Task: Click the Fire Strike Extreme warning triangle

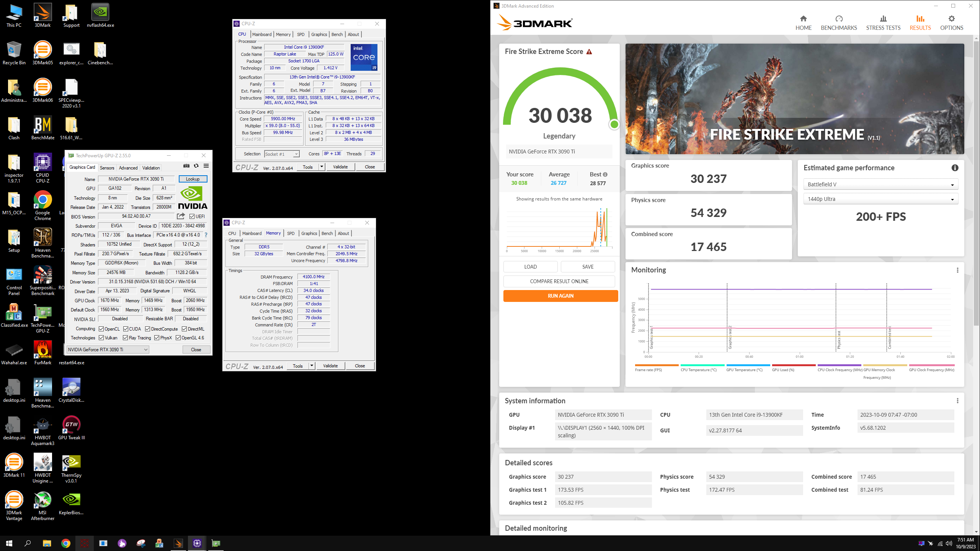Action: (x=589, y=52)
